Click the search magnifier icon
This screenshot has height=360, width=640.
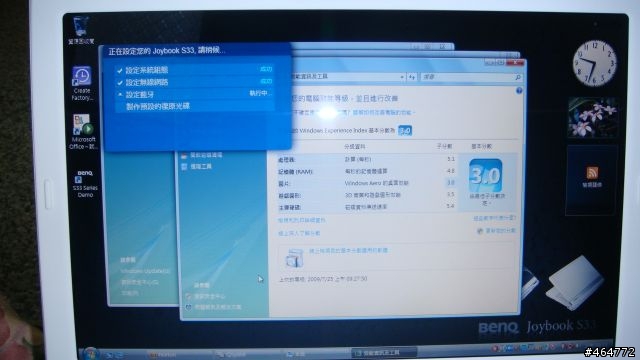click(x=518, y=77)
